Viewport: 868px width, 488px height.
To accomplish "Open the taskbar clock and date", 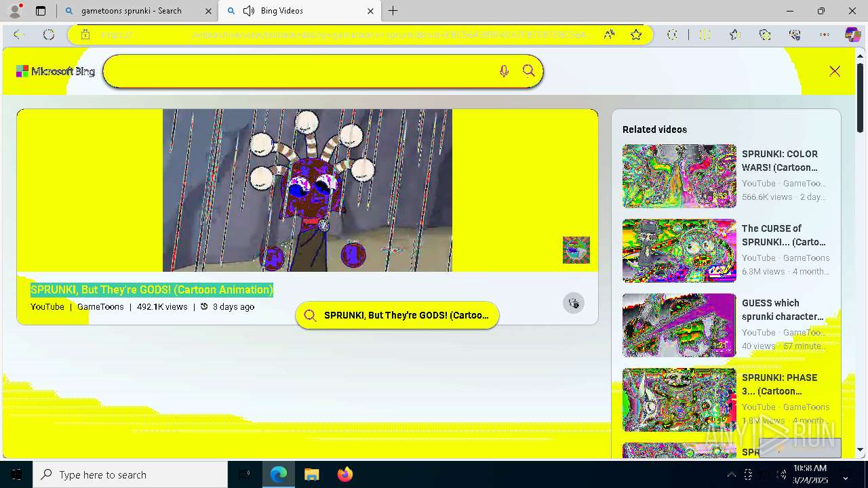I will pyautogui.click(x=810, y=474).
